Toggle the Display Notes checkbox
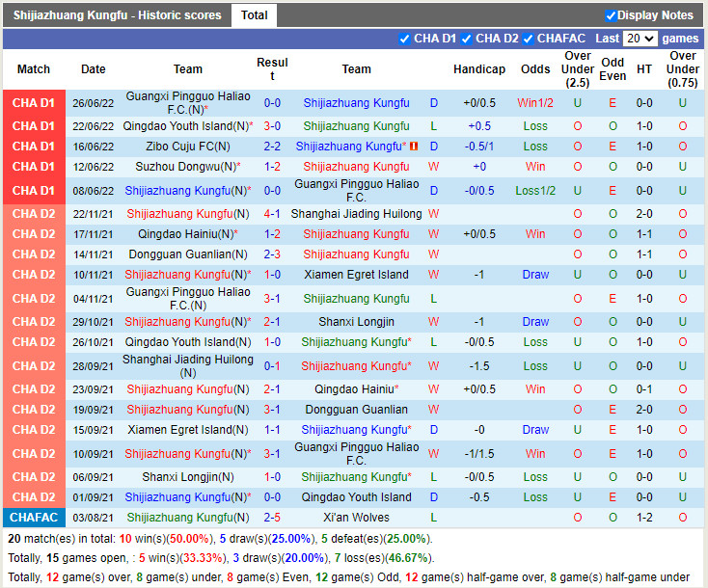The width and height of the screenshot is (708, 588). click(x=611, y=15)
